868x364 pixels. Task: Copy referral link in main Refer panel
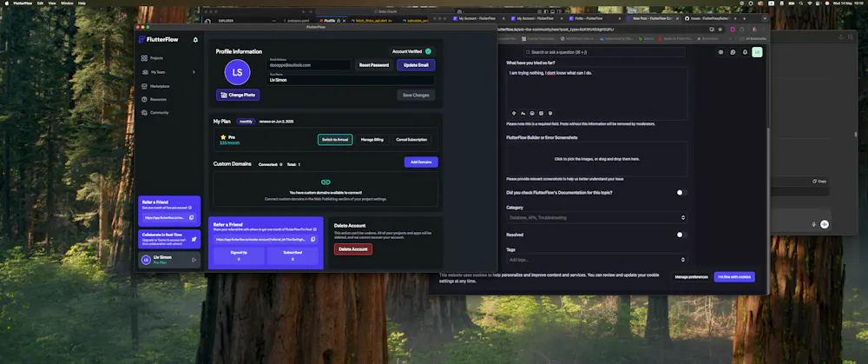coord(312,240)
